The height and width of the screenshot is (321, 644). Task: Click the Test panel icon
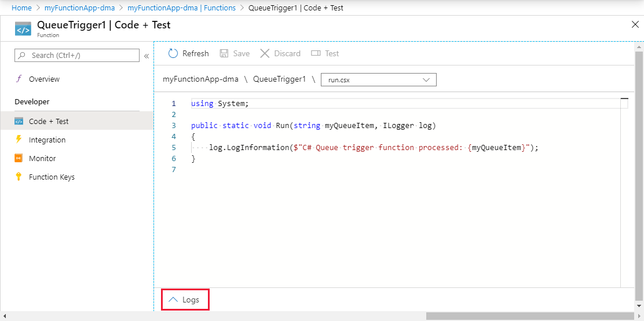pos(316,53)
